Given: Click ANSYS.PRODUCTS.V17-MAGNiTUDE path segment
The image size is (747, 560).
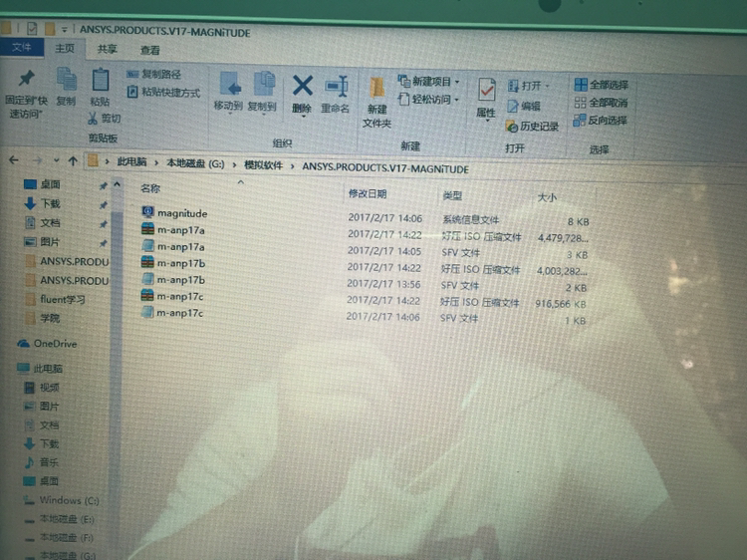Looking at the screenshot, I should 385,168.
